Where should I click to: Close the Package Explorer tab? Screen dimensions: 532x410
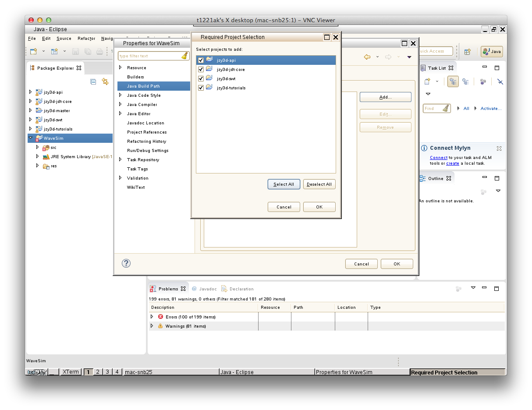[79, 68]
